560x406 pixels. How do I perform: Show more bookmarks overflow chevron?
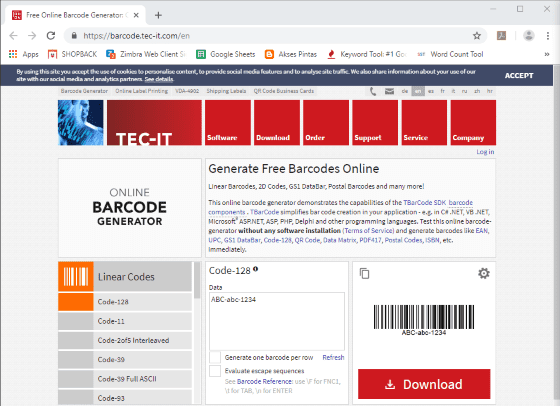pyautogui.click(x=546, y=54)
